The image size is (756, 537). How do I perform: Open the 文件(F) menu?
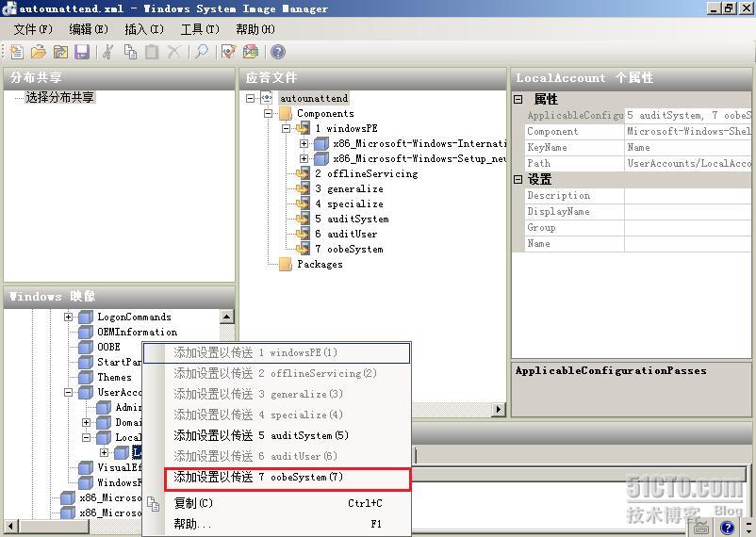(x=32, y=29)
